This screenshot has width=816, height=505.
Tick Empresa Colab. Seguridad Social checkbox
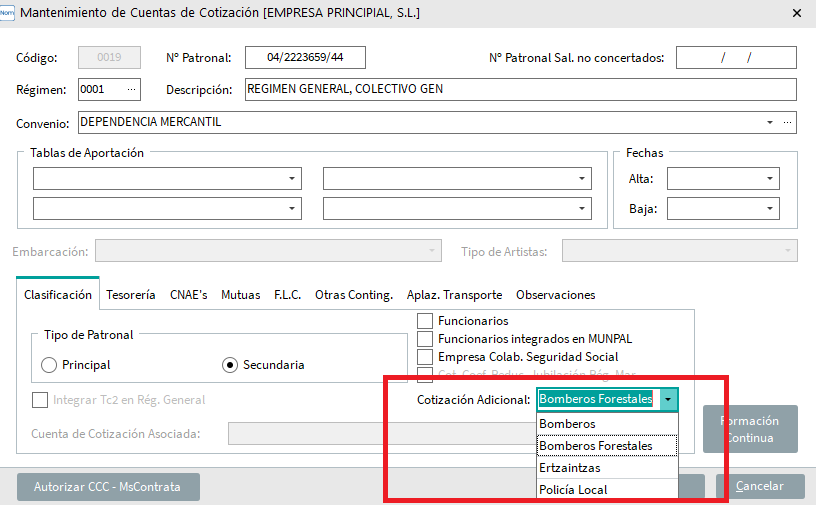click(x=425, y=357)
